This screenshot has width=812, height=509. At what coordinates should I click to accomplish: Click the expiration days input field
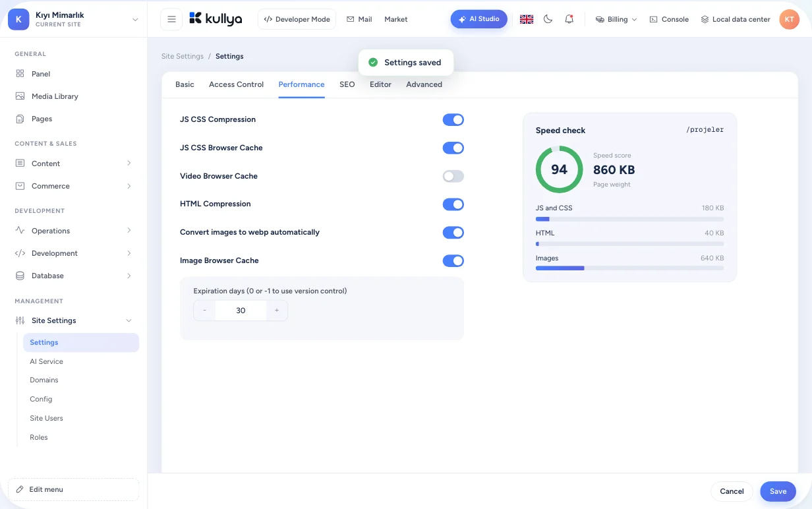(x=241, y=311)
